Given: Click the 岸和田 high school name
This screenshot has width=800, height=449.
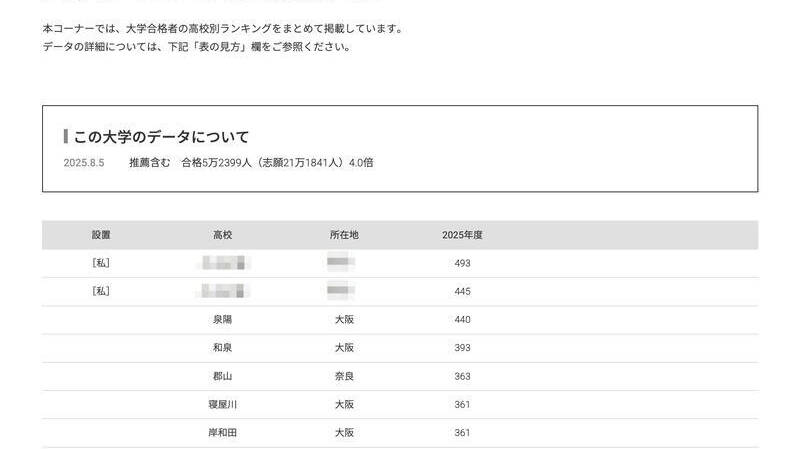Looking at the screenshot, I should 222,433.
